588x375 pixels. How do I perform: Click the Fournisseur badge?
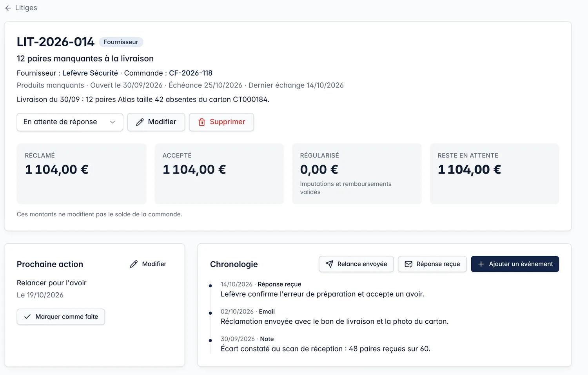click(x=121, y=42)
